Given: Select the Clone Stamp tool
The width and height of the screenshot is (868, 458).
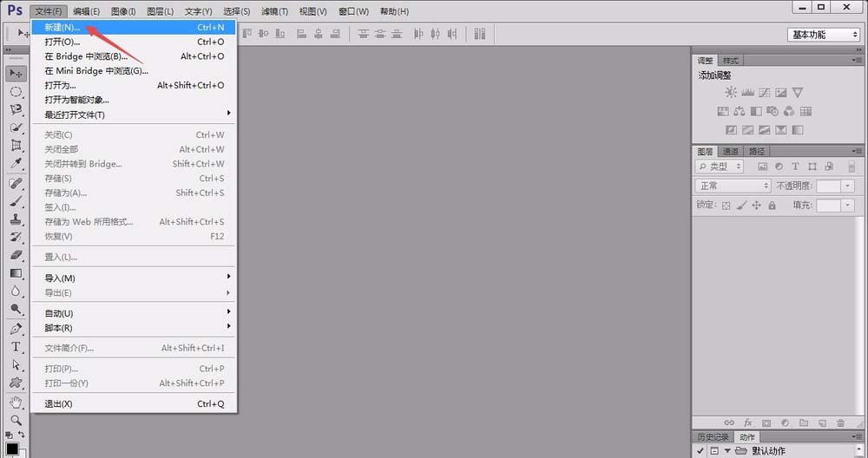Looking at the screenshot, I should [x=16, y=219].
